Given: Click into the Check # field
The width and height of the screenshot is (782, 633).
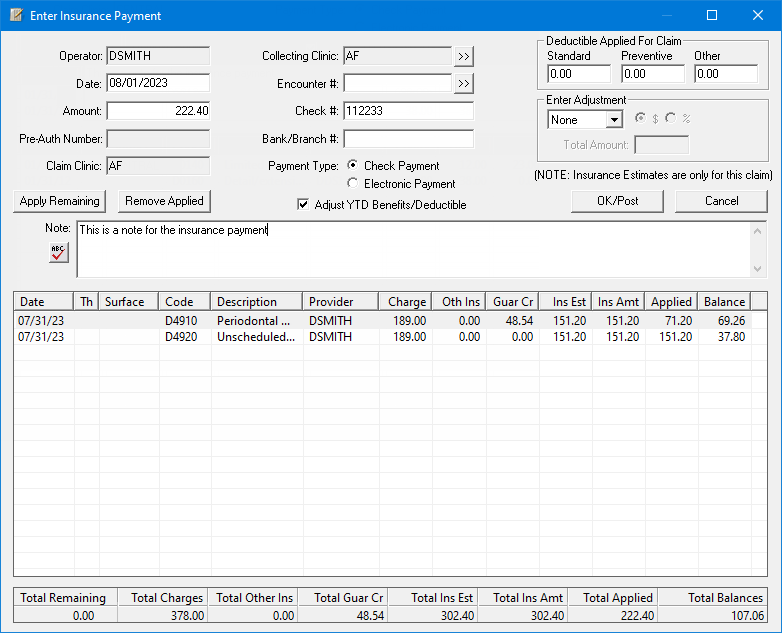Looking at the screenshot, I should point(408,111).
